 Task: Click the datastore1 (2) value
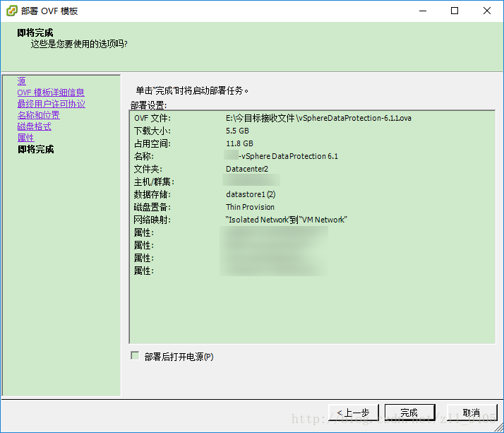[251, 194]
